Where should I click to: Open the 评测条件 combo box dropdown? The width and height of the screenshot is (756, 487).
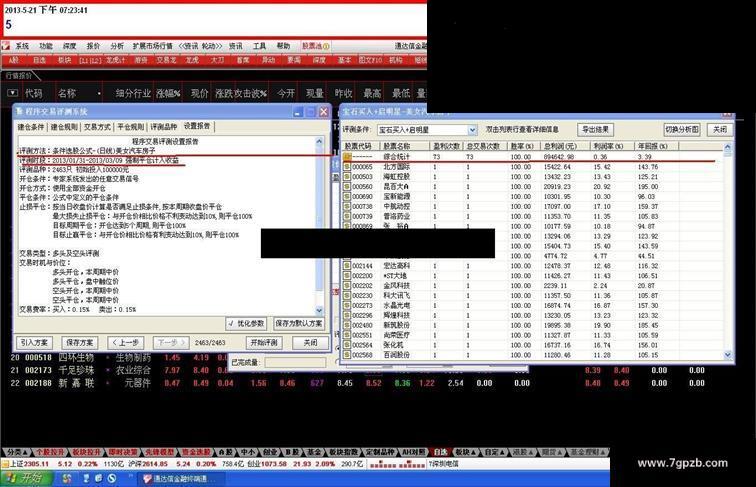(x=472, y=130)
